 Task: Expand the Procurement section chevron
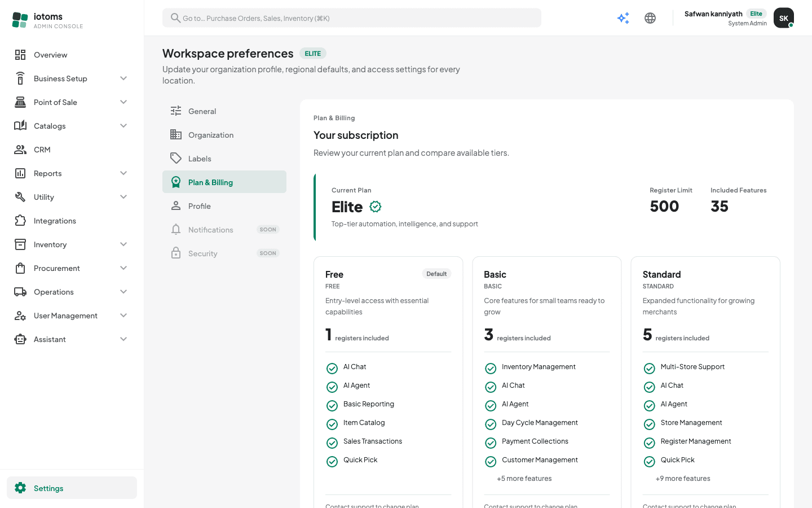[123, 268]
